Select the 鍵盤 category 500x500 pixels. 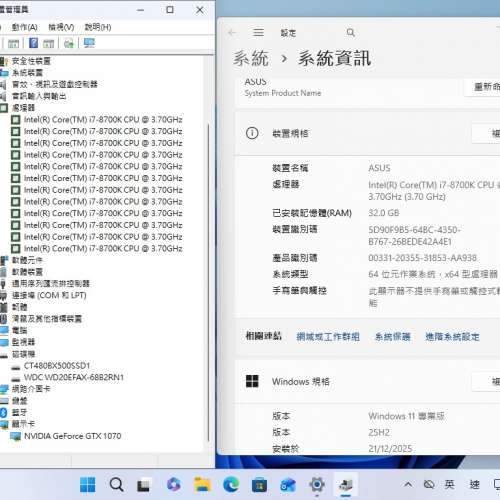[x=20, y=401]
